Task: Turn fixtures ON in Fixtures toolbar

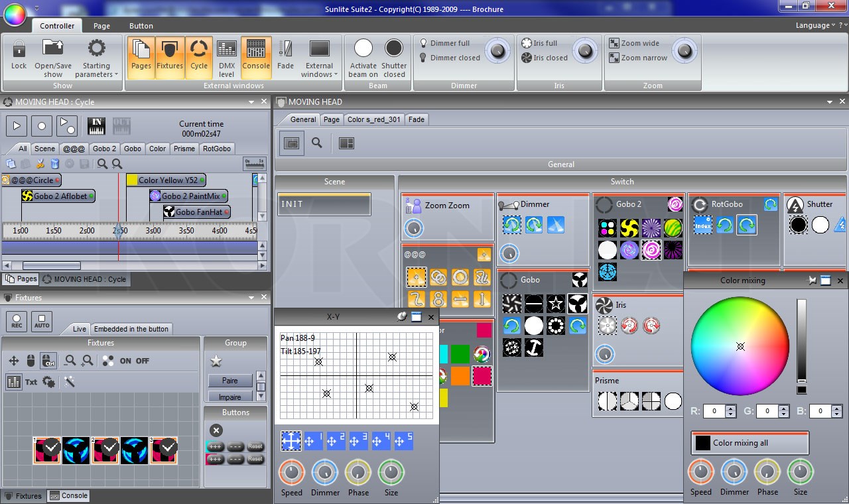Action: coord(125,361)
